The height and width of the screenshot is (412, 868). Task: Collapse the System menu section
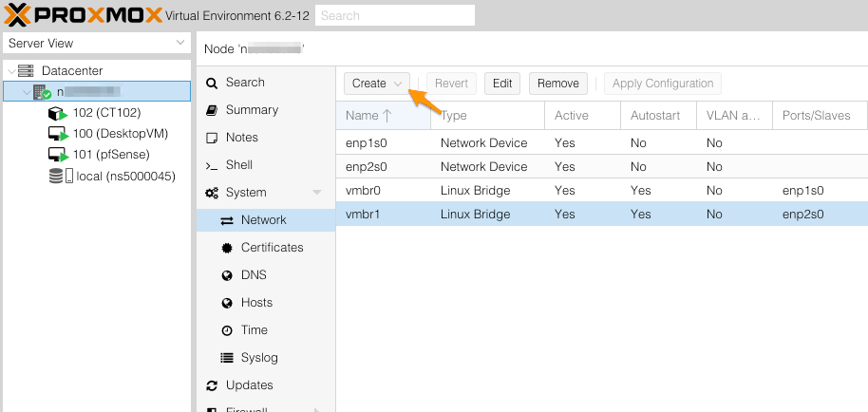tap(316, 193)
